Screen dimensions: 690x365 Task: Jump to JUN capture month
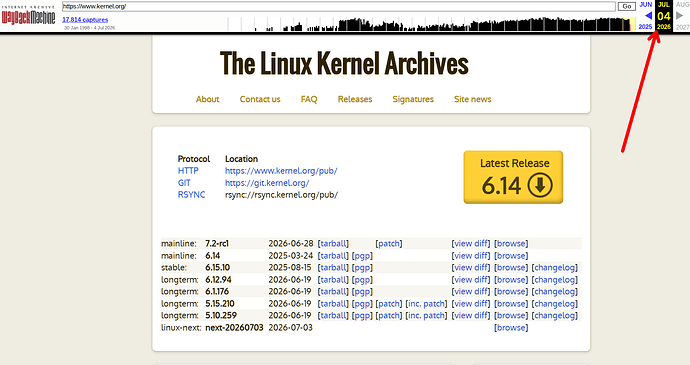646,4
